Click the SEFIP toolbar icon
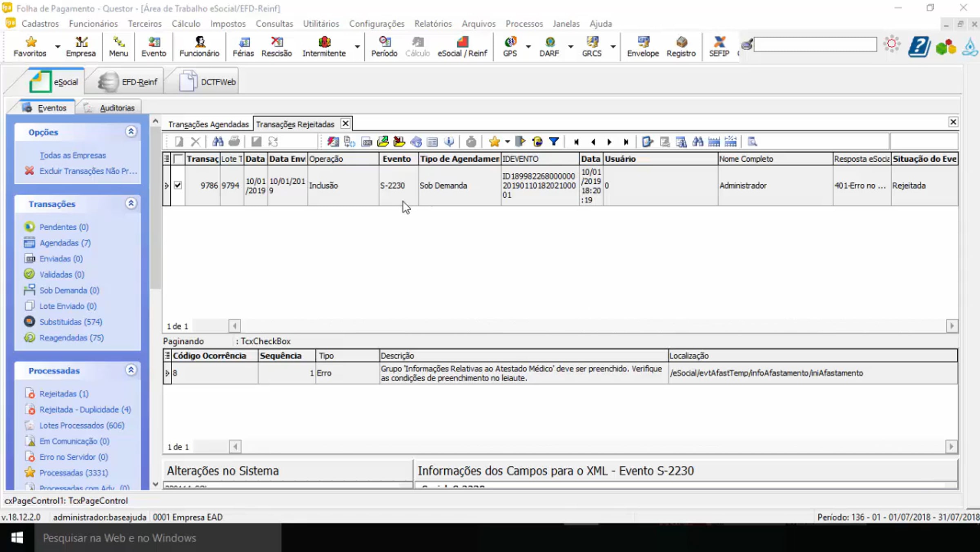Viewport: 980px width, 552px height. click(719, 46)
